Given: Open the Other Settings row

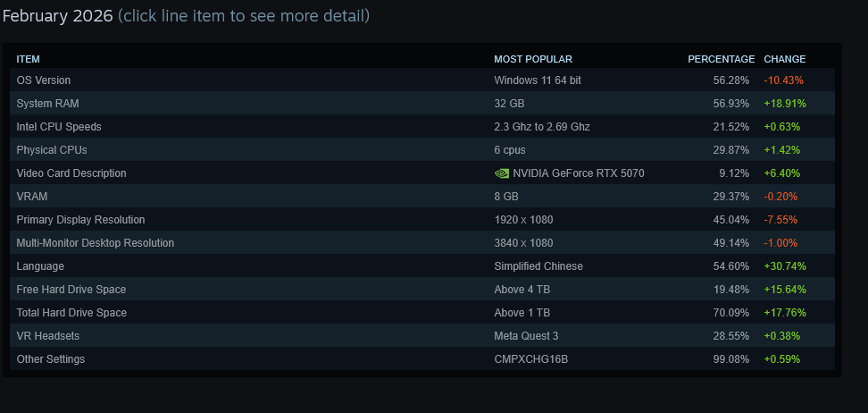Looking at the screenshot, I should coord(51,359).
